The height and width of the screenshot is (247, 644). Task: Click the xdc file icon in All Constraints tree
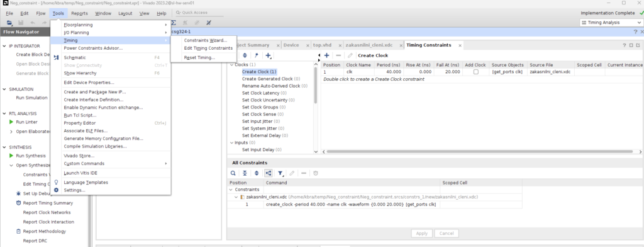point(242,197)
